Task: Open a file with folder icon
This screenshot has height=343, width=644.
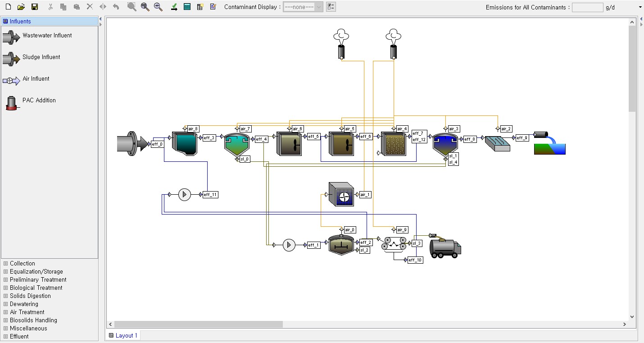Action: [21, 7]
